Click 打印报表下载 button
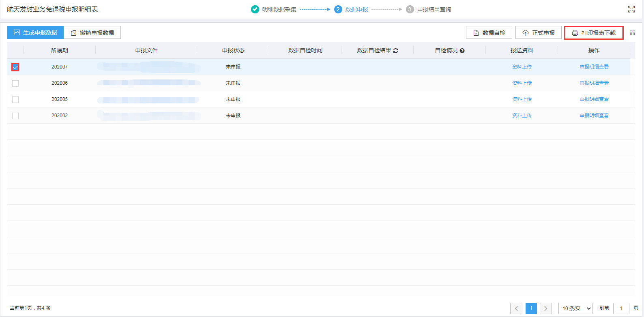The height and width of the screenshot is (317, 644). [594, 32]
